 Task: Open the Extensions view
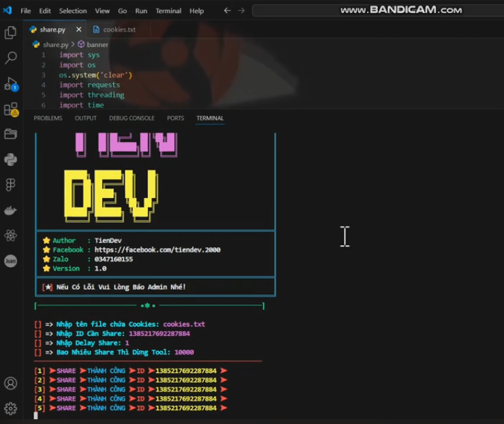10,109
